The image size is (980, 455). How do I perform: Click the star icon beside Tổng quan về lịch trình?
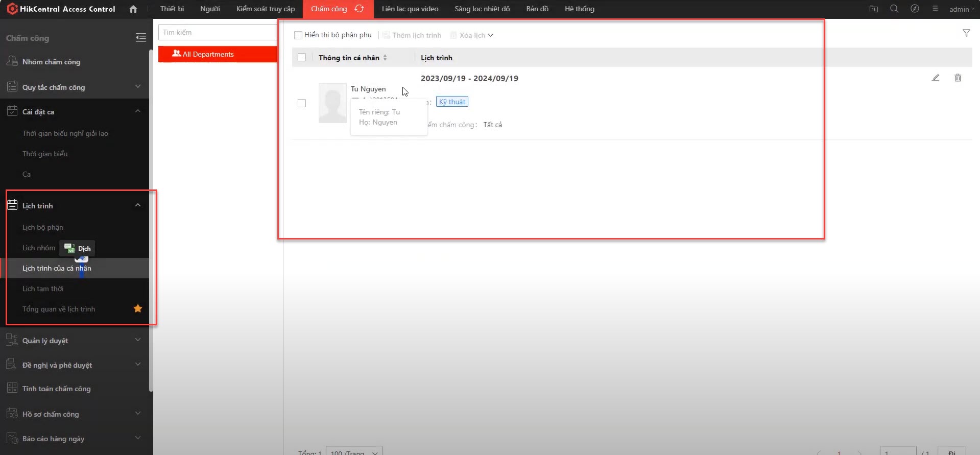(138, 308)
